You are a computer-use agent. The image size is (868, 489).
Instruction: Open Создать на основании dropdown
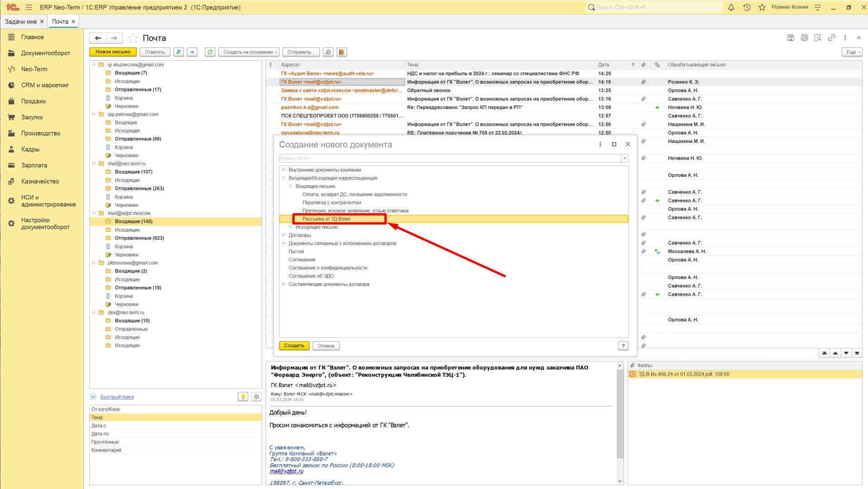pyautogui.click(x=250, y=52)
